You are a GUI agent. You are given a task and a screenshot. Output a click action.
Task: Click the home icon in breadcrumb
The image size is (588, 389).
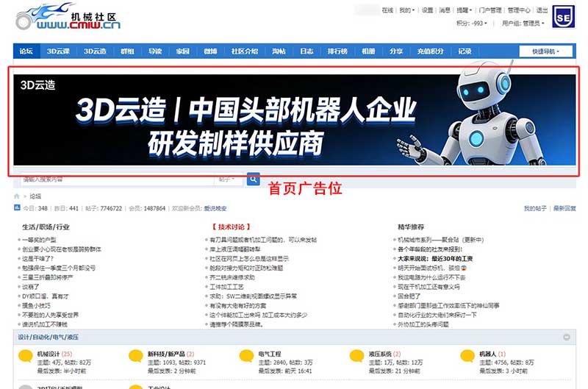tap(17, 196)
